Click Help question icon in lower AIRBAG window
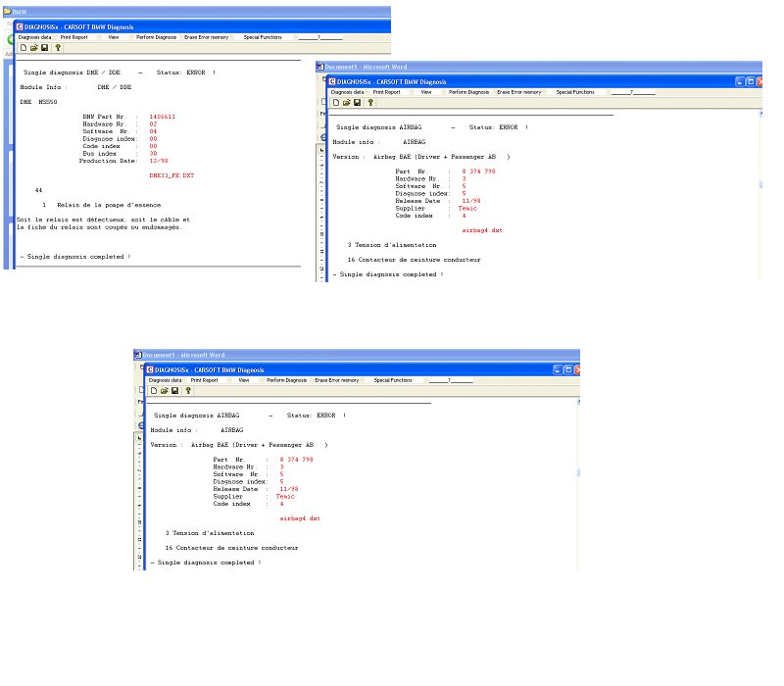The width and height of the screenshot is (784, 686). pyautogui.click(x=188, y=390)
